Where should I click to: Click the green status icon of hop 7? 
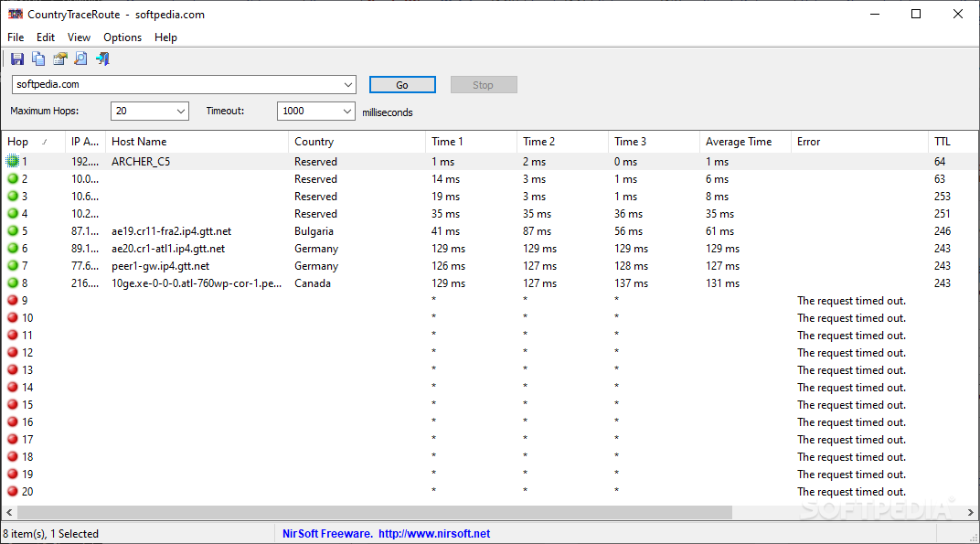(13, 266)
